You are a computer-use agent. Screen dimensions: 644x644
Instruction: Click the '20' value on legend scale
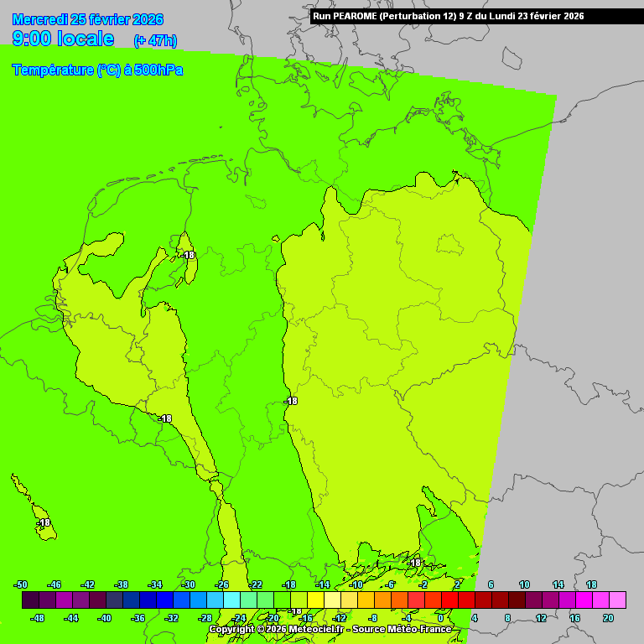click(x=608, y=618)
